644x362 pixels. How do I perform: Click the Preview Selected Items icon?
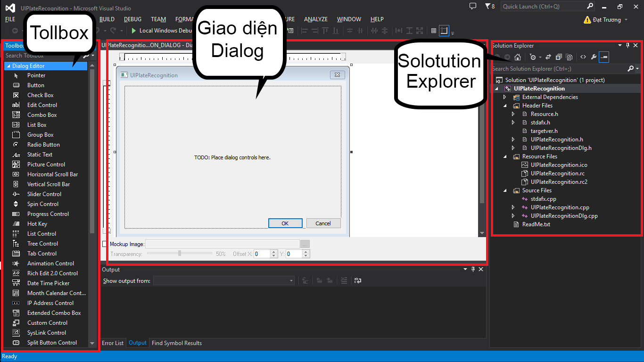pyautogui.click(x=604, y=57)
